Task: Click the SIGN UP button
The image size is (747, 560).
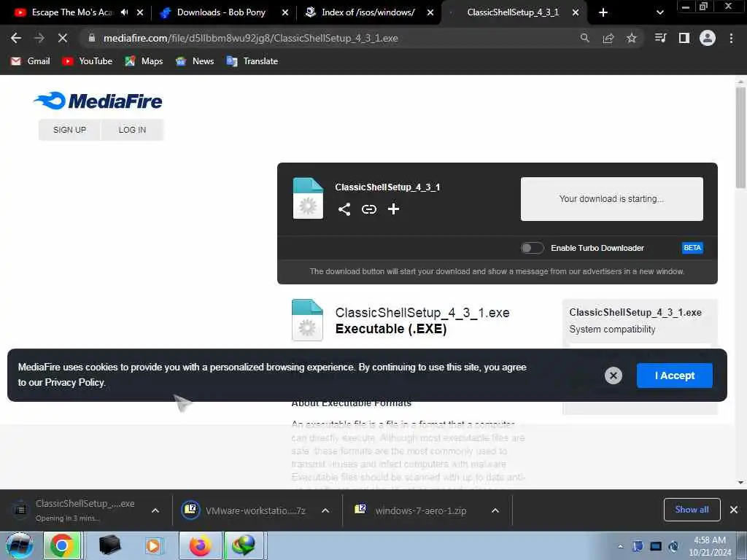Action: [x=69, y=130]
